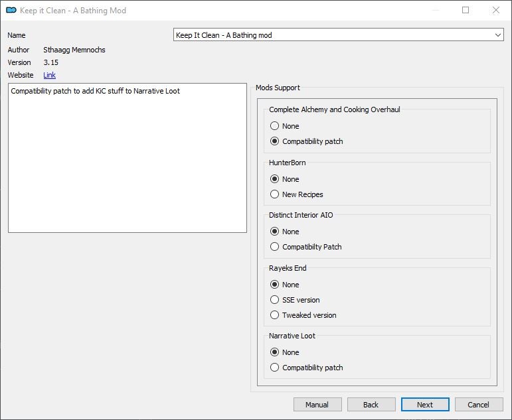The width and height of the screenshot is (512, 420).
Task: Click the Mod Organizer window title icon
Action: (11, 10)
